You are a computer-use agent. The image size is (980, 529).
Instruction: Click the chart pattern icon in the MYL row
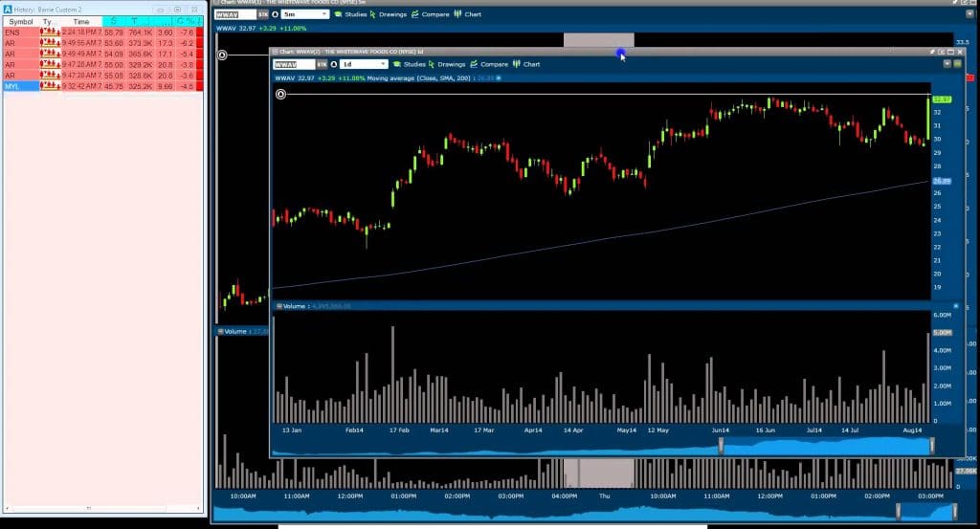pos(50,86)
